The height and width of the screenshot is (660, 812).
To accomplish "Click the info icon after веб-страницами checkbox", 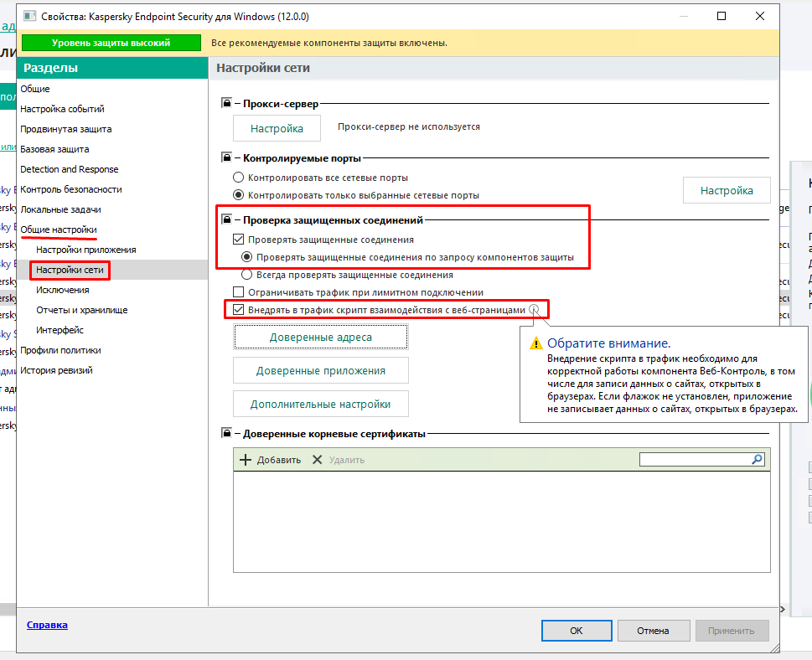I will click(534, 310).
